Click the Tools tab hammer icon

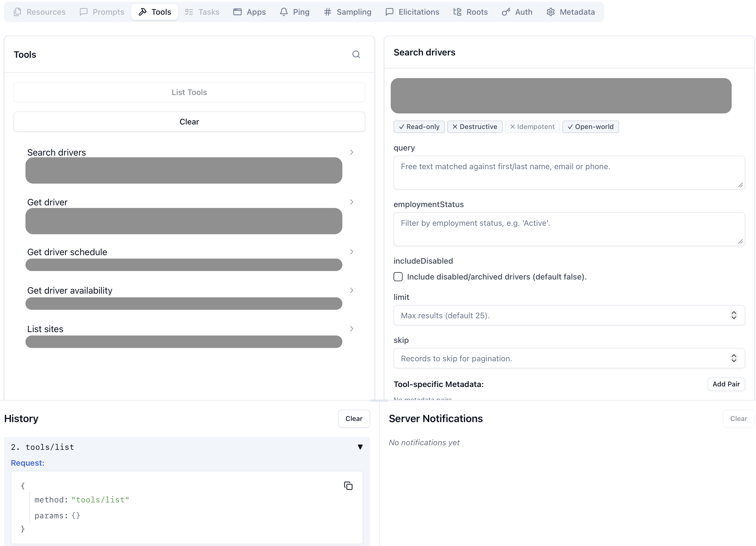tap(143, 12)
